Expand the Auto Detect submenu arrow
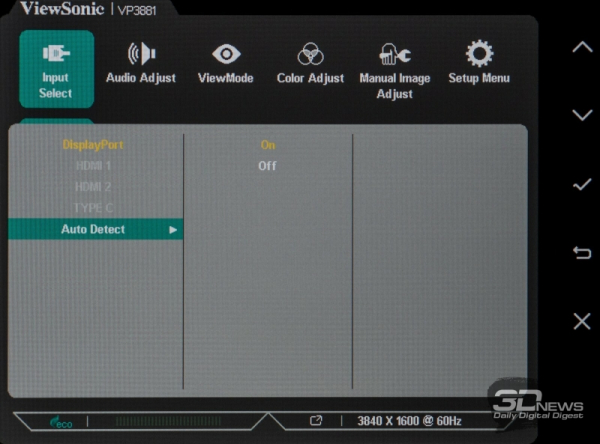 coord(173,230)
